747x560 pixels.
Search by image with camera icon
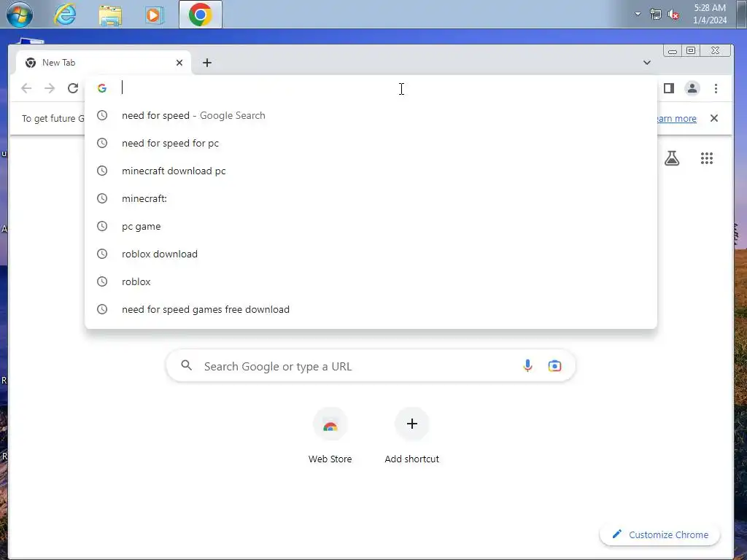pyautogui.click(x=554, y=366)
